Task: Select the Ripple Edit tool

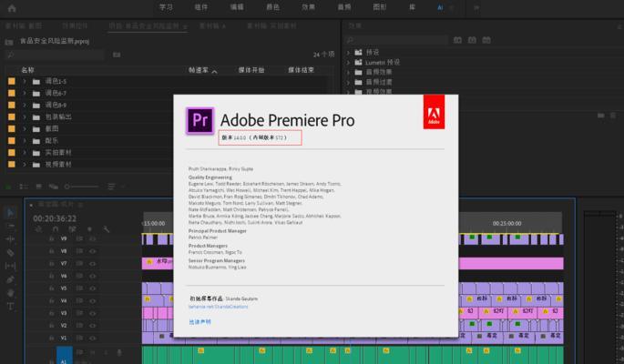Action: (11, 239)
